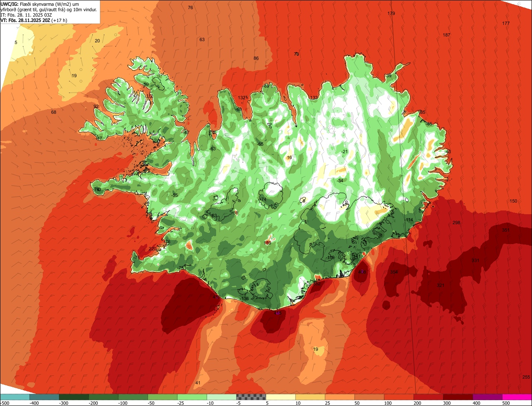
Task: Click the map value '331' in the dark red area
Action: click(475, 260)
